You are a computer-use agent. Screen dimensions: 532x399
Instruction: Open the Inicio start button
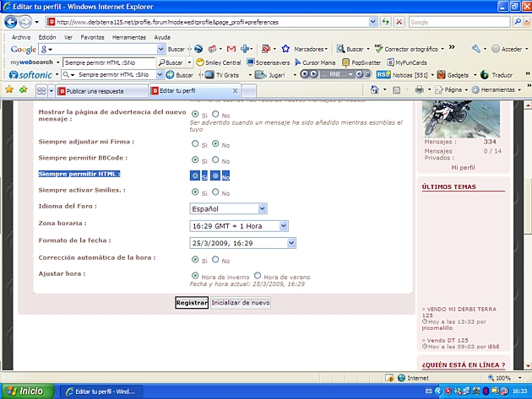point(28,391)
